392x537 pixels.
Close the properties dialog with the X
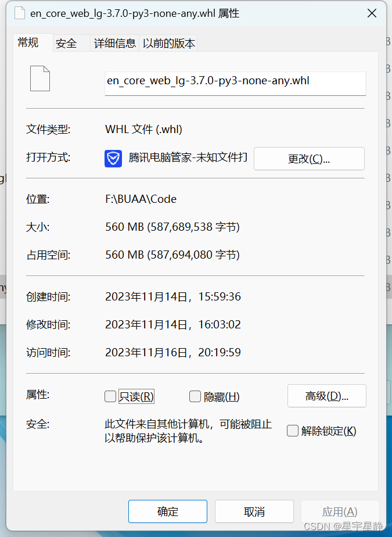click(372, 13)
